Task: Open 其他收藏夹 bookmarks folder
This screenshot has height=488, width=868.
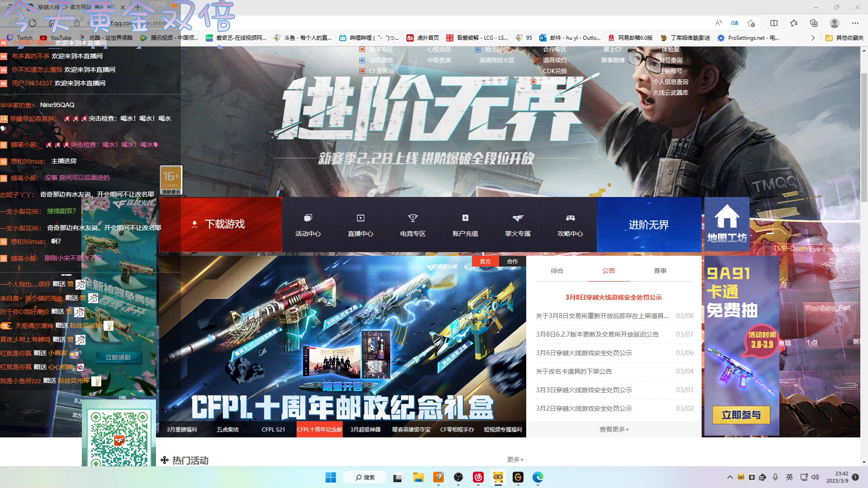Action: (844, 38)
